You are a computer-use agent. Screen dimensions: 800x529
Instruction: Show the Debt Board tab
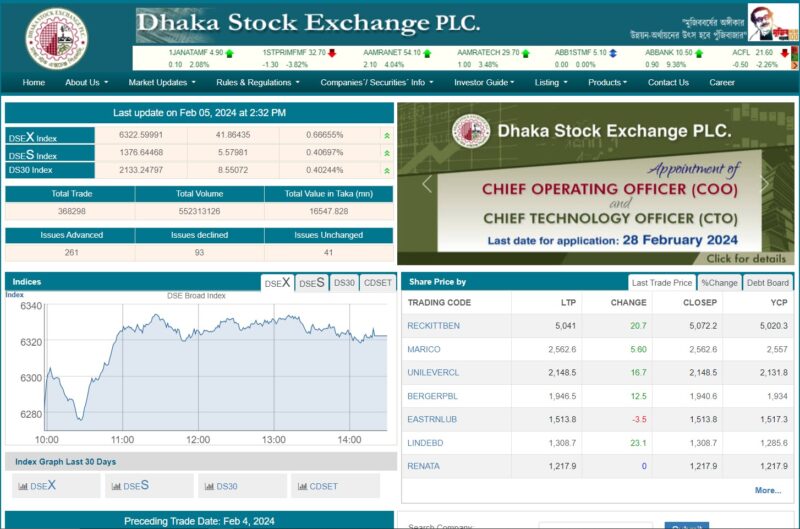(x=768, y=283)
